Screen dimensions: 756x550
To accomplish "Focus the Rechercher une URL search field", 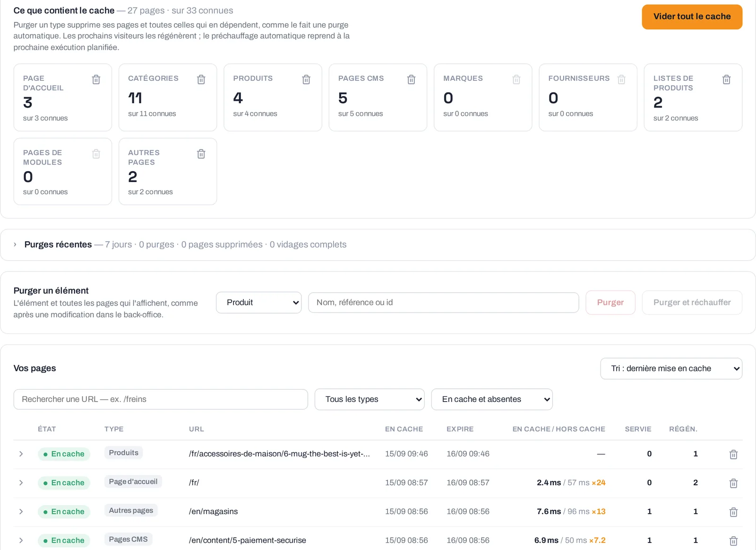I will point(161,399).
